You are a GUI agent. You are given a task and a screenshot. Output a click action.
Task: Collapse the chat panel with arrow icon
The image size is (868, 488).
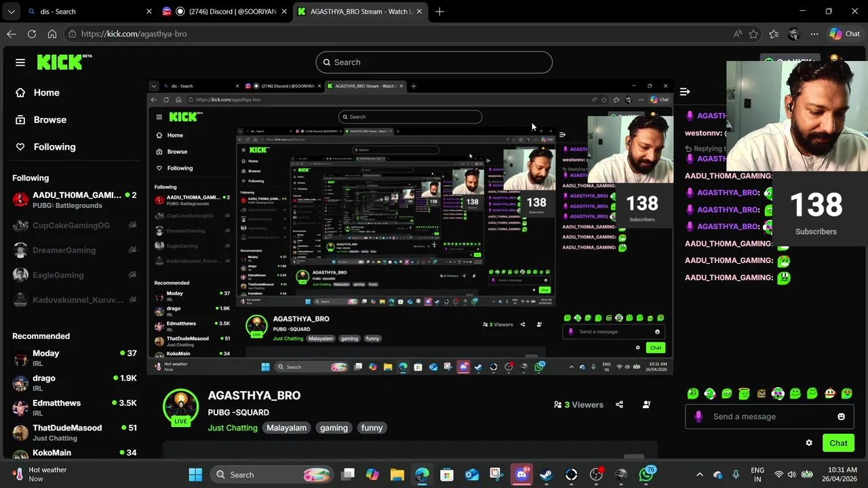(685, 91)
